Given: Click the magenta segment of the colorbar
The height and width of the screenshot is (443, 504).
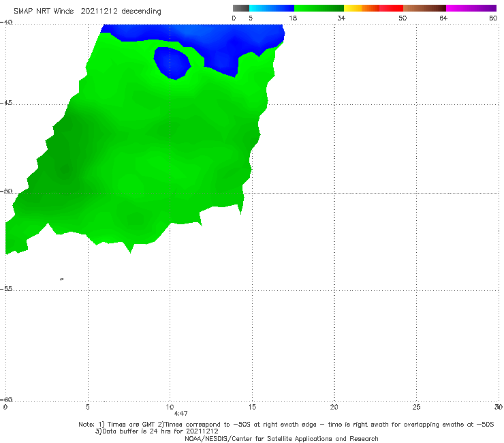Looking at the screenshot, I should point(471,8).
